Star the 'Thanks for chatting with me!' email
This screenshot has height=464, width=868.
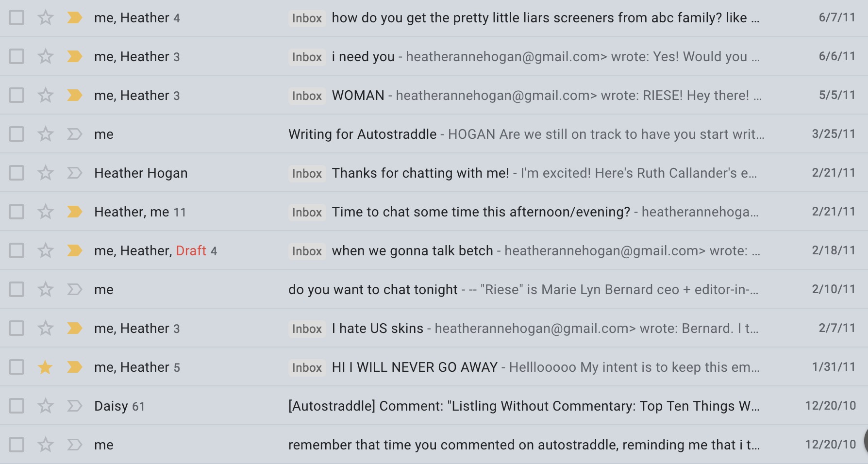46,173
